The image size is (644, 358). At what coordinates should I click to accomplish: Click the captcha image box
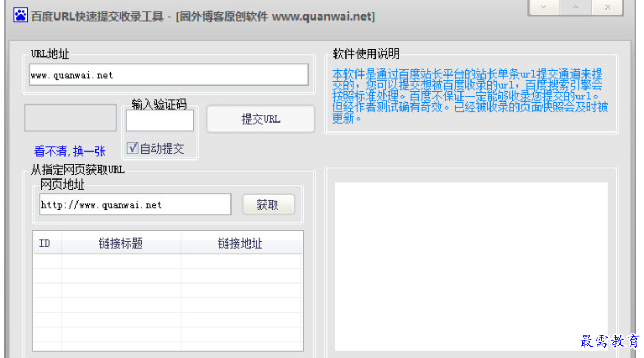pos(71,118)
